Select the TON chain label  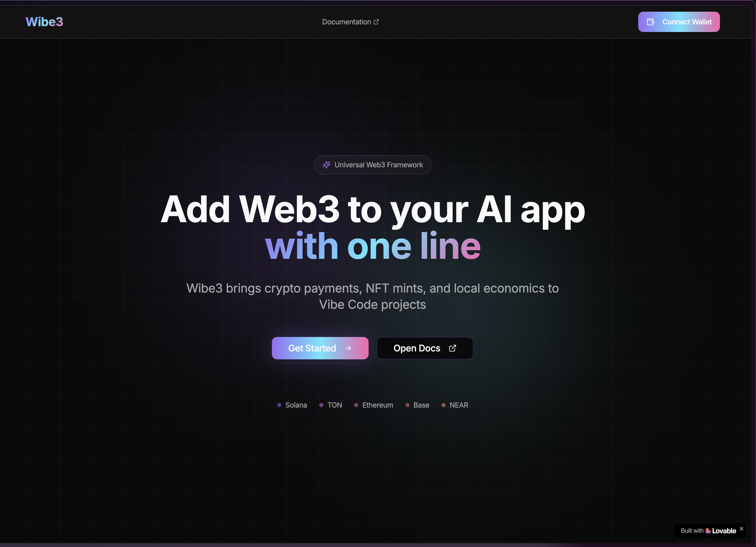point(335,405)
